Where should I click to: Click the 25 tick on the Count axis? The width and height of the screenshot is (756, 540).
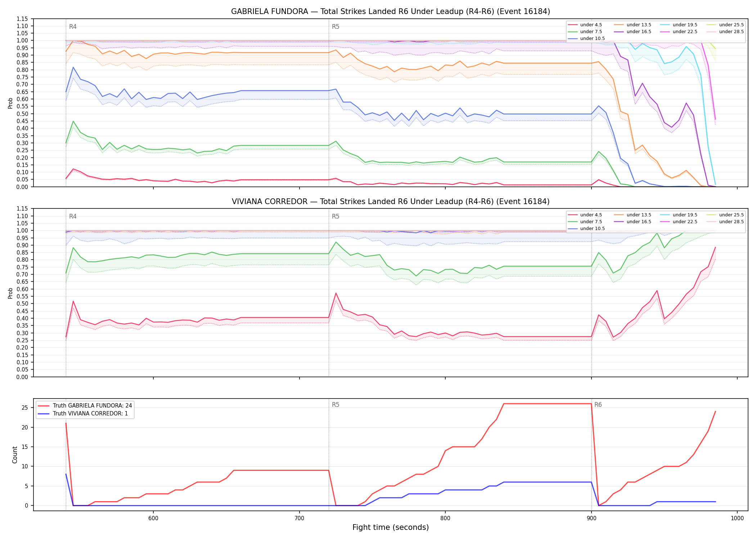point(24,408)
